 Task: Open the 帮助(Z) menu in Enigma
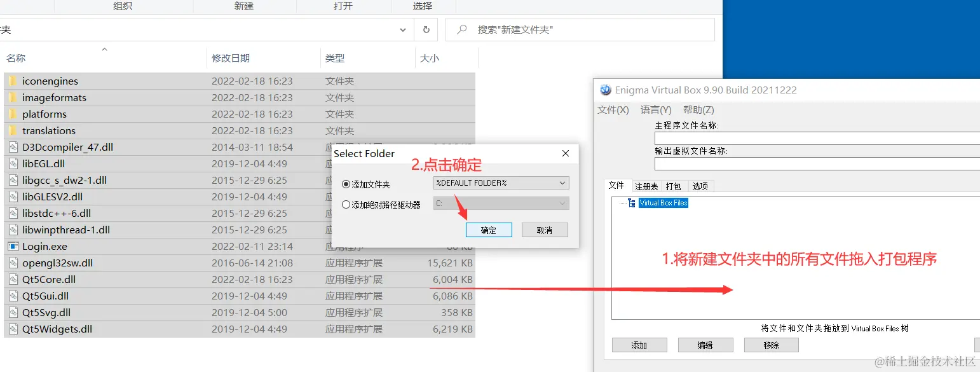[698, 110]
